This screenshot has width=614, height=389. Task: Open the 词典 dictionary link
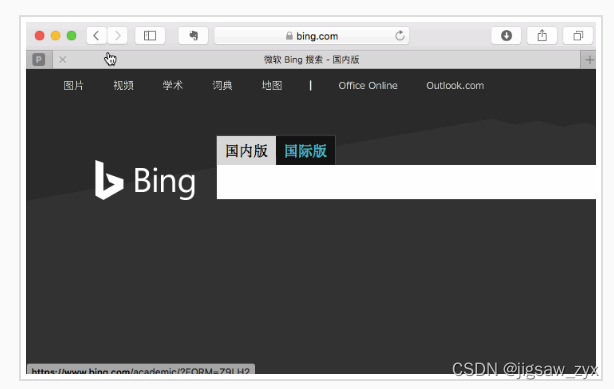tap(222, 85)
